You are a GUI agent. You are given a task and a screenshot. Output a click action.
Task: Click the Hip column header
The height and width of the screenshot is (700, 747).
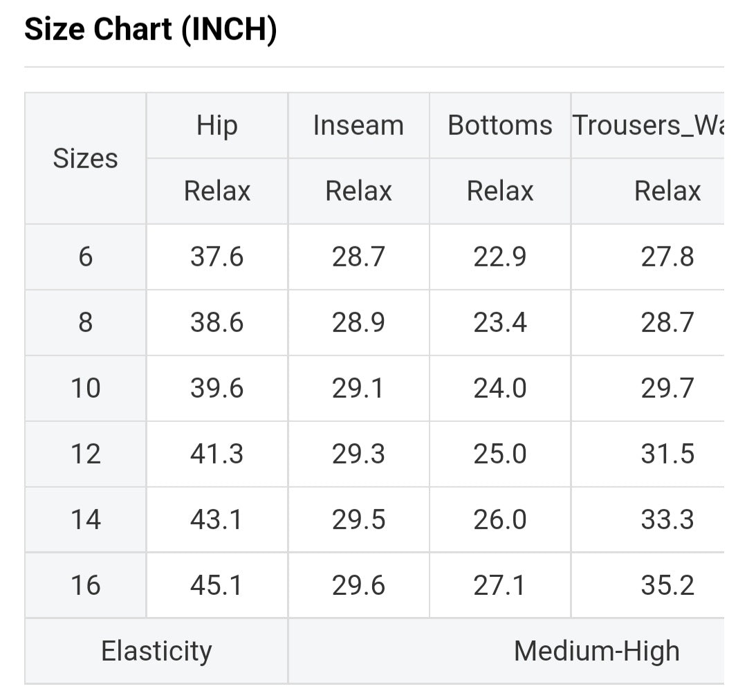pos(216,126)
